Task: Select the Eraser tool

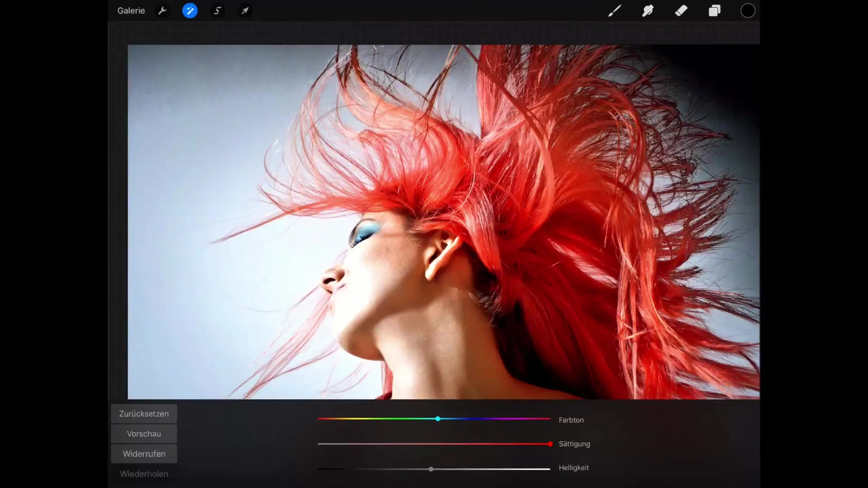Action: pos(681,10)
